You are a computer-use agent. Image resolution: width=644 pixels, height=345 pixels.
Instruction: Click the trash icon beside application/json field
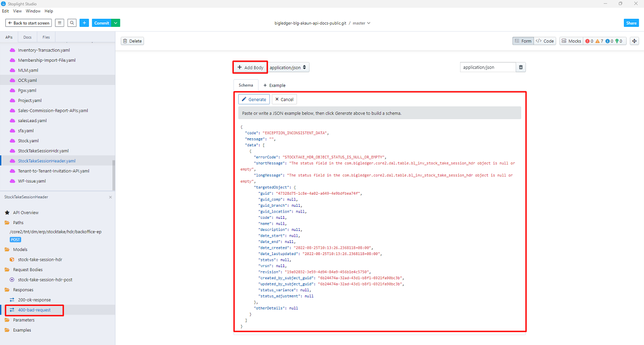pos(521,67)
